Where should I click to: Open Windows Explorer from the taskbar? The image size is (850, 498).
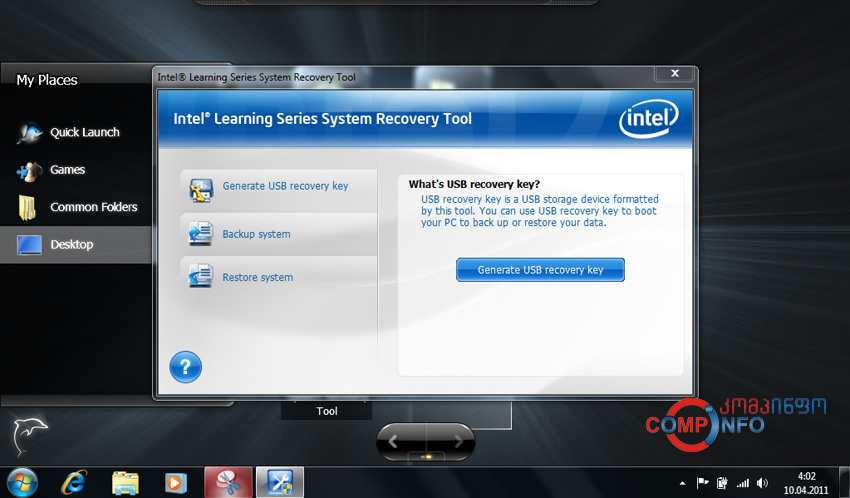pyautogui.click(x=125, y=483)
